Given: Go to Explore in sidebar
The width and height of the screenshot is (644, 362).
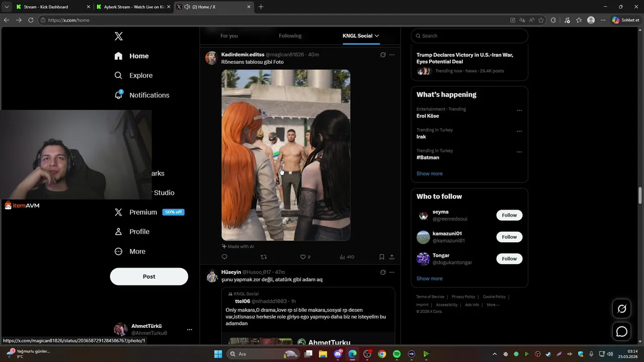Looking at the screenshot, I should point(134,75).
